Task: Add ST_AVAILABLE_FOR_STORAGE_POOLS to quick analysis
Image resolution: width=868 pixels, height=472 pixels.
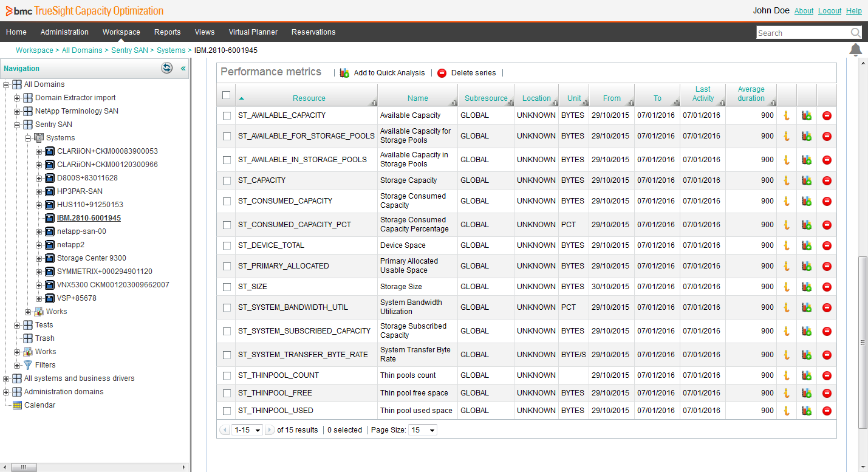Action: click(x=807, y=136)
